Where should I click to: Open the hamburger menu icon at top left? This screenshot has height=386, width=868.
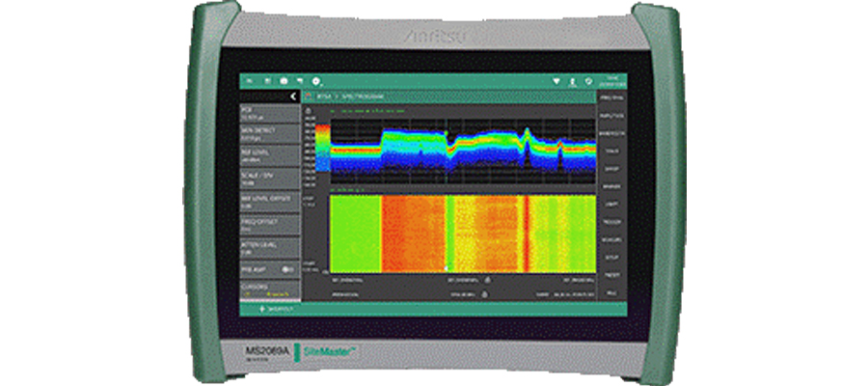[x=249, y=81]
